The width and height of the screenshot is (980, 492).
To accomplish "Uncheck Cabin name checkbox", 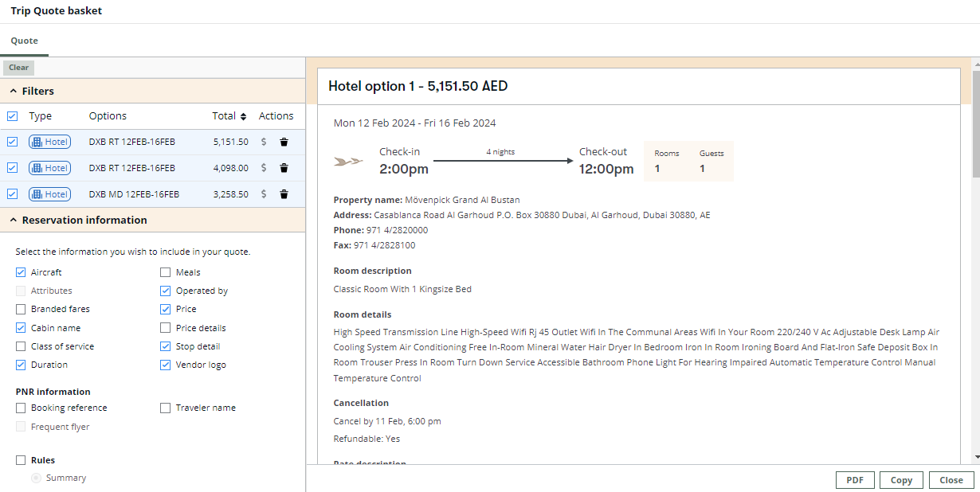I will [21, 328].
